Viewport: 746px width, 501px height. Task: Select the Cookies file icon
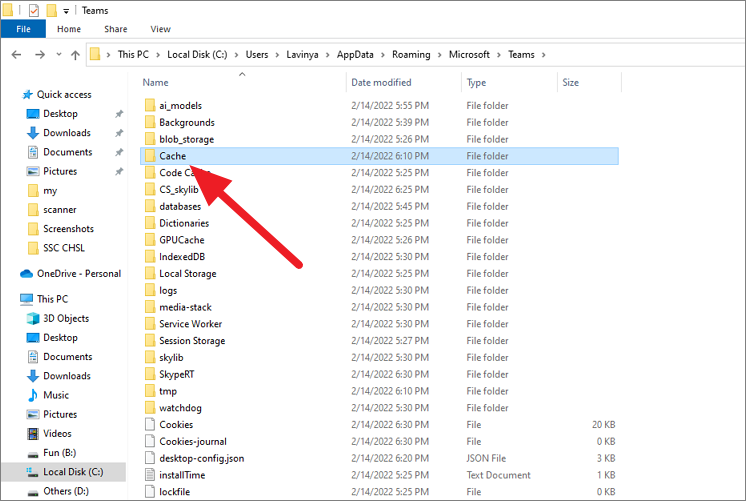click(150, 424)
